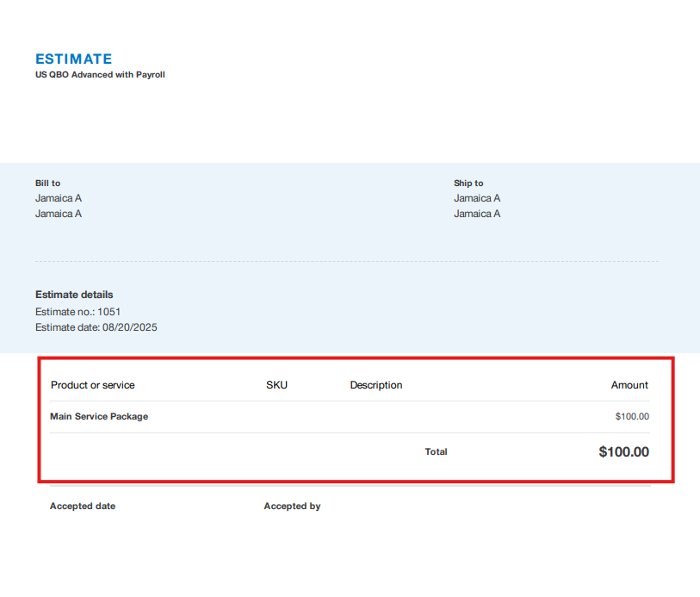The height and width of the screenshot is (597, 700).
Task: Click the Amount column header
Action: (629, 385)
